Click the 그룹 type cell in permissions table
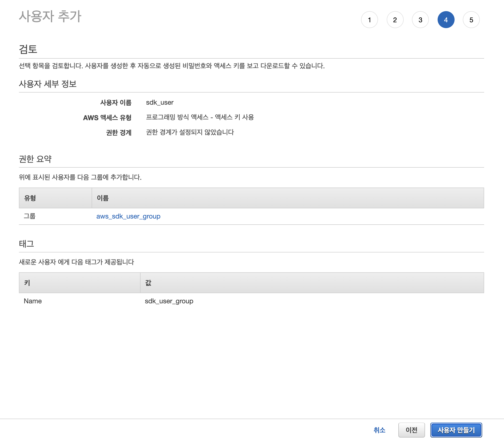This screenshot has height=439, width=504. point(29,216)
